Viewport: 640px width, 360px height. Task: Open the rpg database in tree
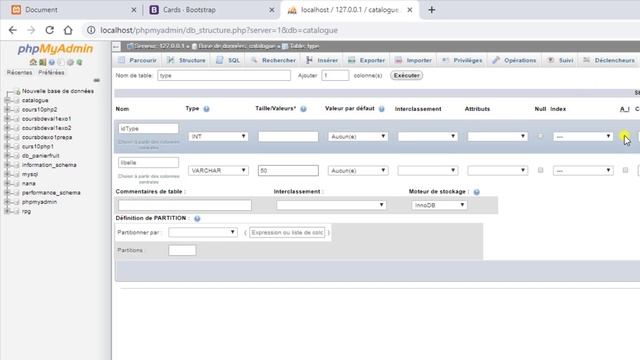tap(27, 211)
